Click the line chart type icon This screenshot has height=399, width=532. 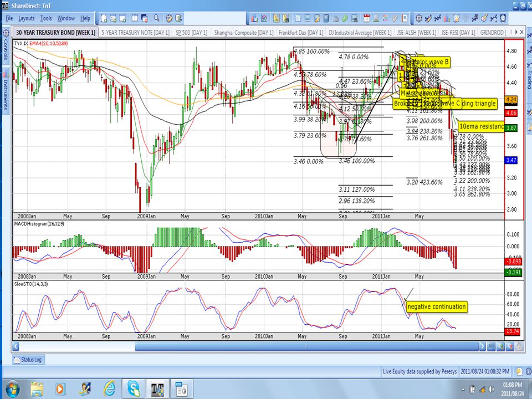(x=264, y=18)
